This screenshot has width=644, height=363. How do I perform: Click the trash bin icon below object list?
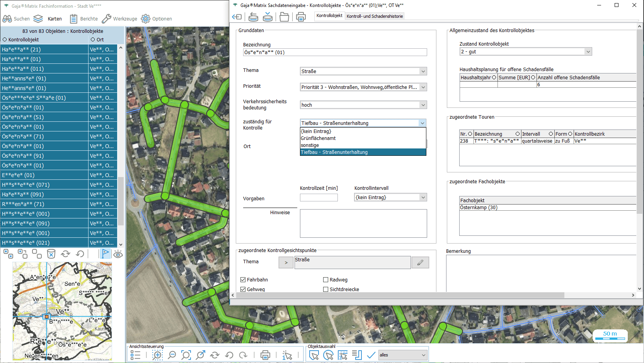pyautogui.click(x=51, y=254)
